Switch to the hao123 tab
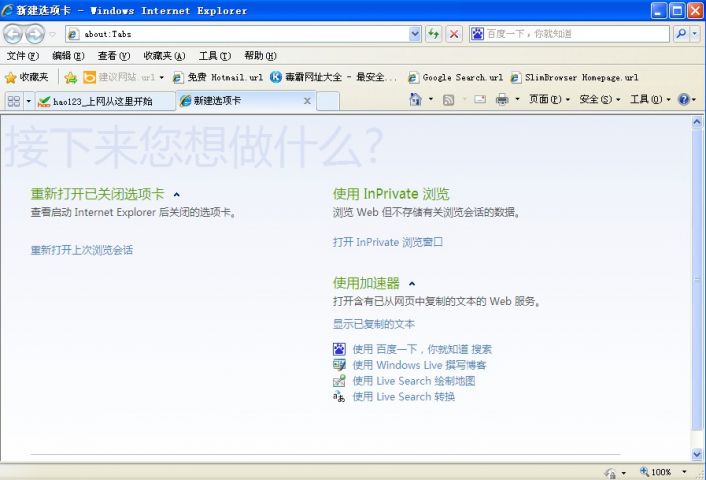Screen dimensions: 706x480 point(105,101)
